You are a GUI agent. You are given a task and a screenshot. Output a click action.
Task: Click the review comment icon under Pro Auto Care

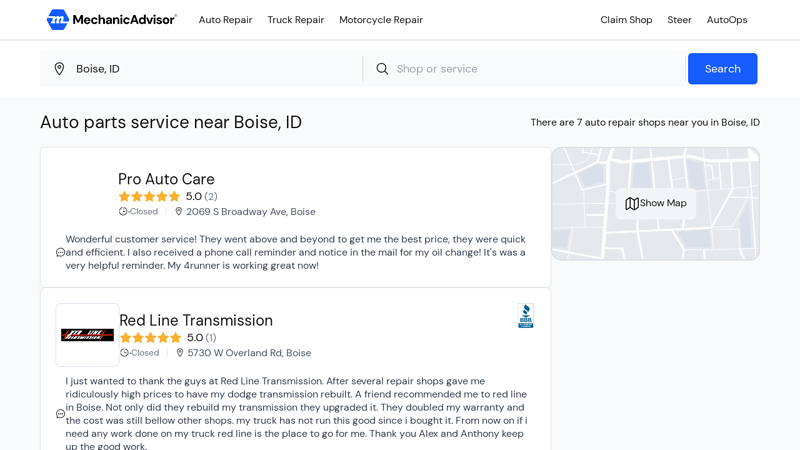[60, 253]
